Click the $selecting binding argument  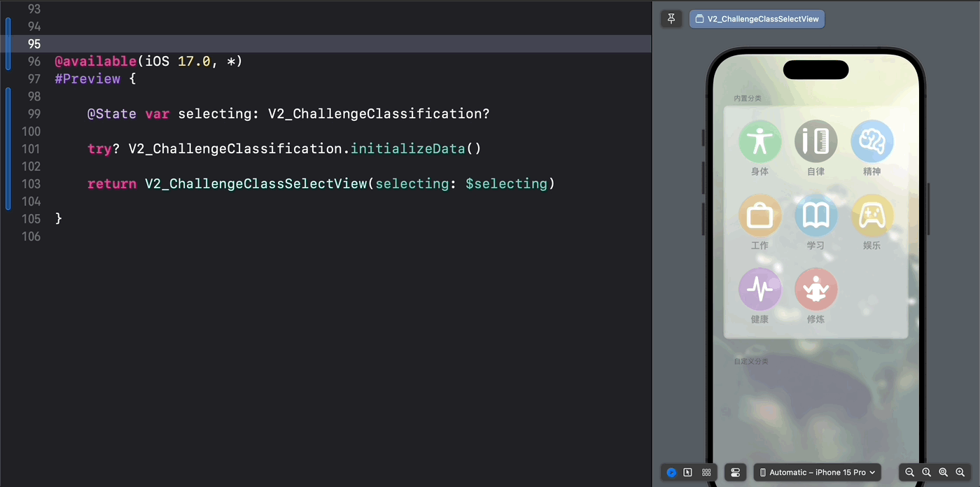coord(506,184)
